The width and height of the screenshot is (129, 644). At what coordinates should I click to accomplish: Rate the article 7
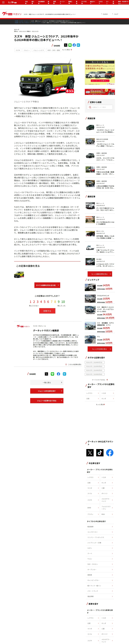(52, 302)
